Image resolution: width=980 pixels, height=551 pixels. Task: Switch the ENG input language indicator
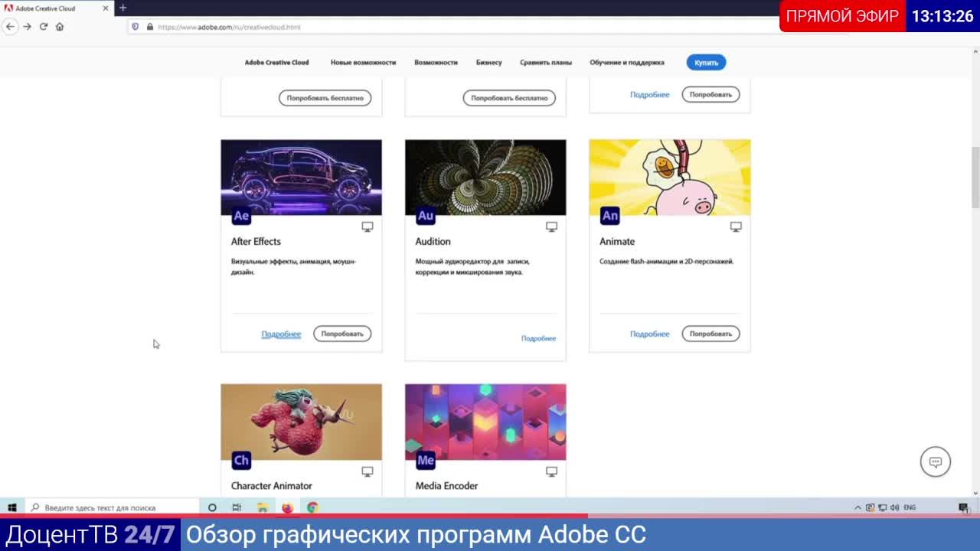click(x=910, y=507)
